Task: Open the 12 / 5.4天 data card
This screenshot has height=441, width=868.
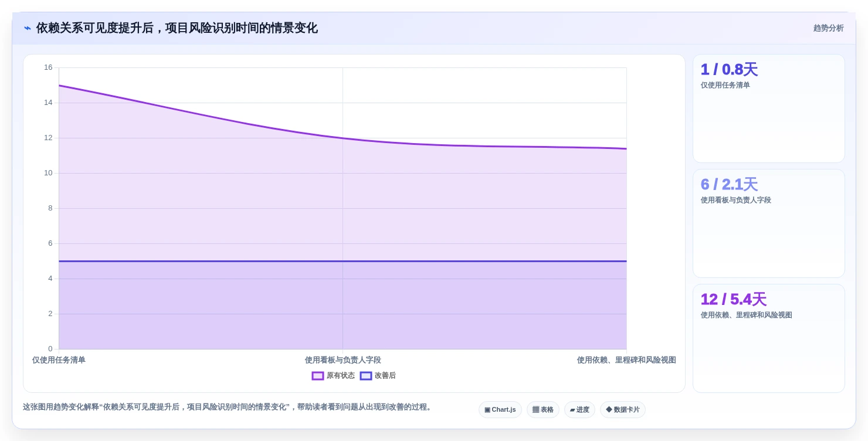Action: coord(769,338)
